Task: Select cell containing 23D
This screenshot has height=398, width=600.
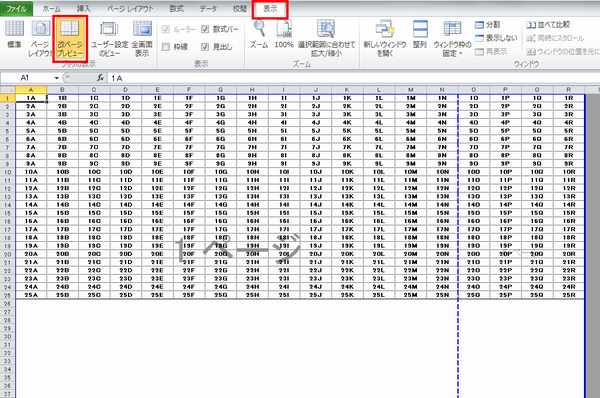Action: [126, 279]
